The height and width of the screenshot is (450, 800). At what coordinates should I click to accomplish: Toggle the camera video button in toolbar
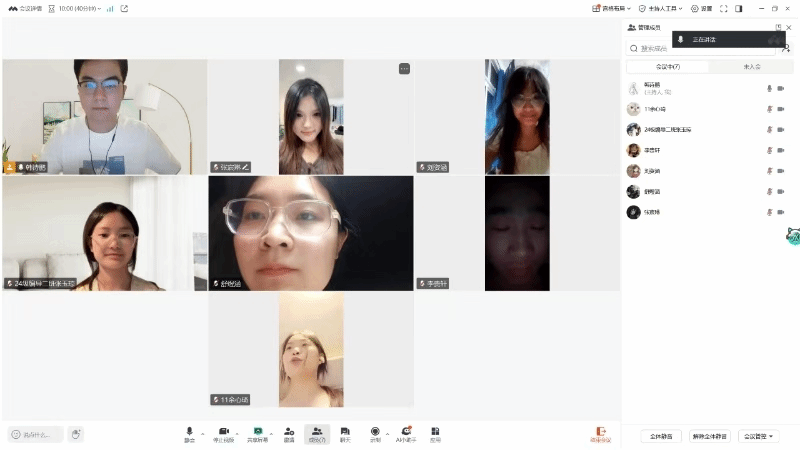[224, 432]
